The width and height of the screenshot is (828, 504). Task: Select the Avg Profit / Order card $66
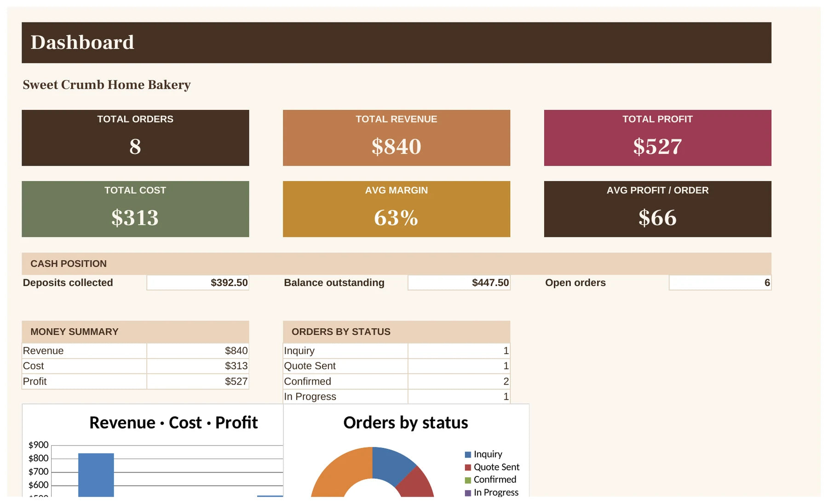657,209
